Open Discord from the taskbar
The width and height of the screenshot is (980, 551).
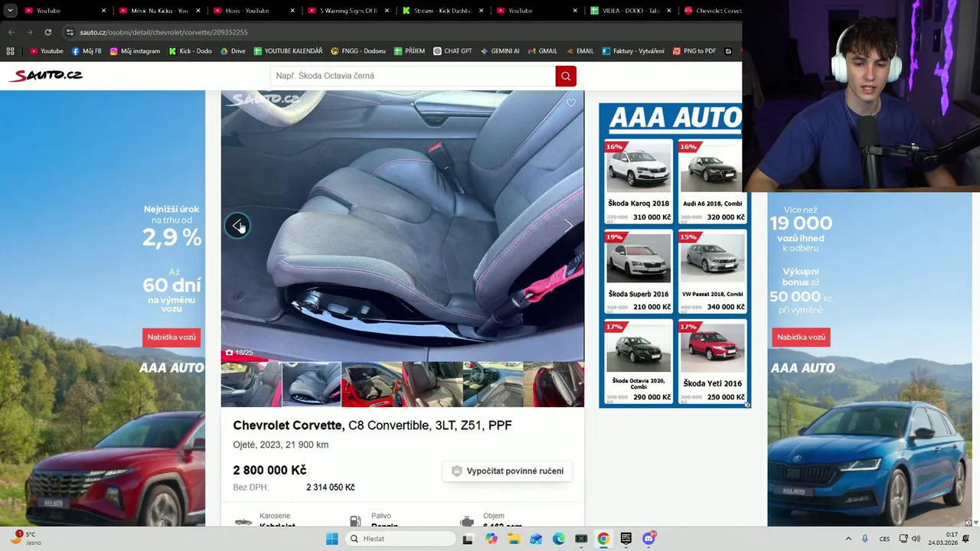click(649, 539)
